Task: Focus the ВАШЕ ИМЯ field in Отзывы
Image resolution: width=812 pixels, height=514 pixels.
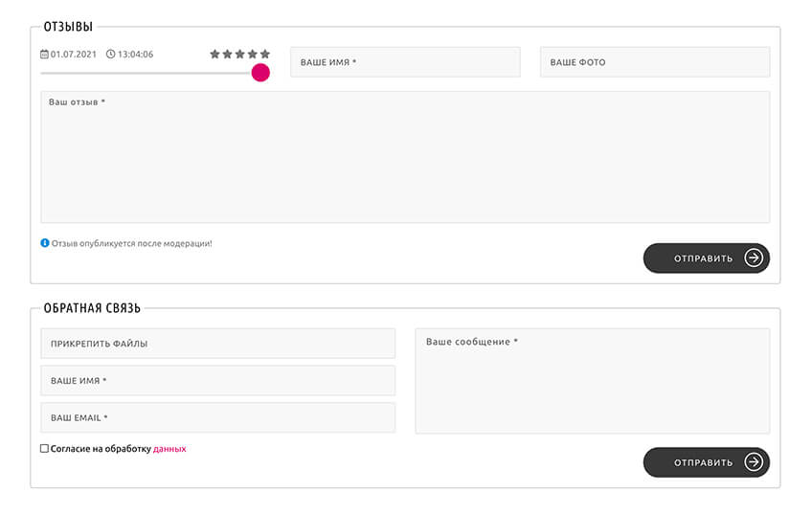Action: pos(405,62)
